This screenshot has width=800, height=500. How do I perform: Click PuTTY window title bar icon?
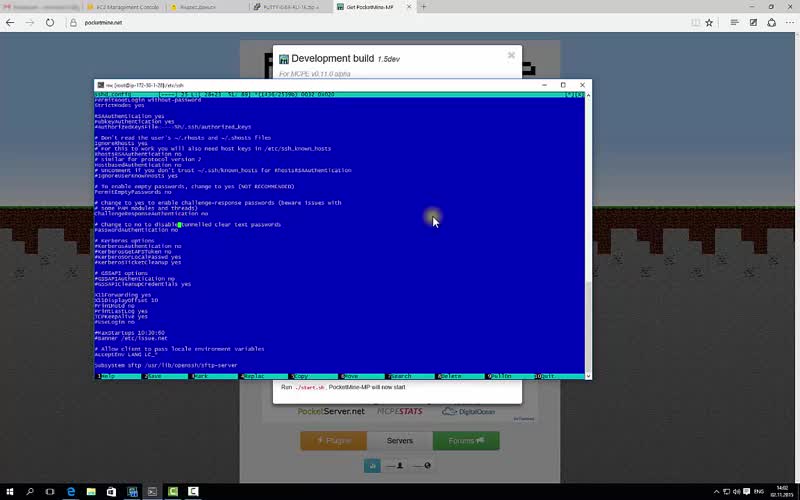pyautogui.click(x=101, y=85)
